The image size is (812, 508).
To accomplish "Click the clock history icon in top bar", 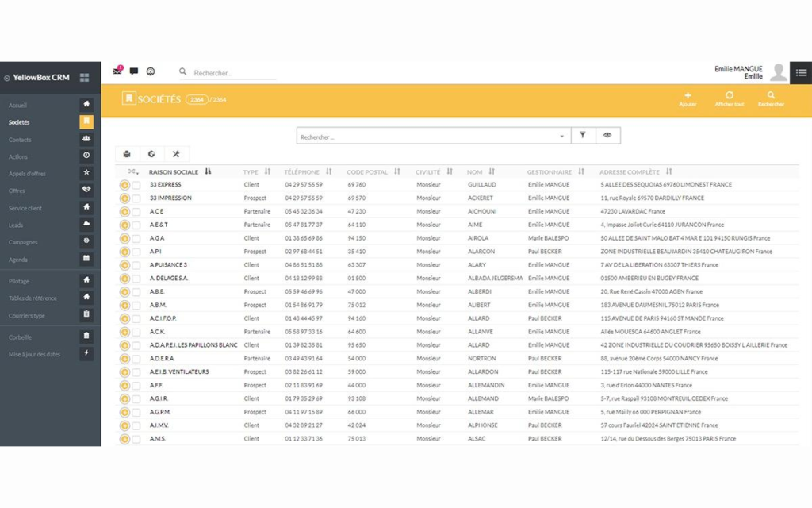I will pos(151,71).
